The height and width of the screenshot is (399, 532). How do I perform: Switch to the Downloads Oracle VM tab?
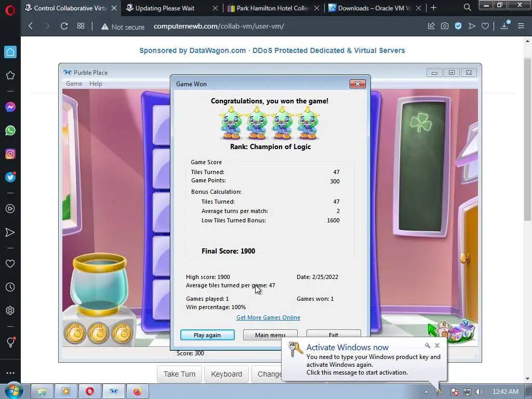[x=375, y=8]
